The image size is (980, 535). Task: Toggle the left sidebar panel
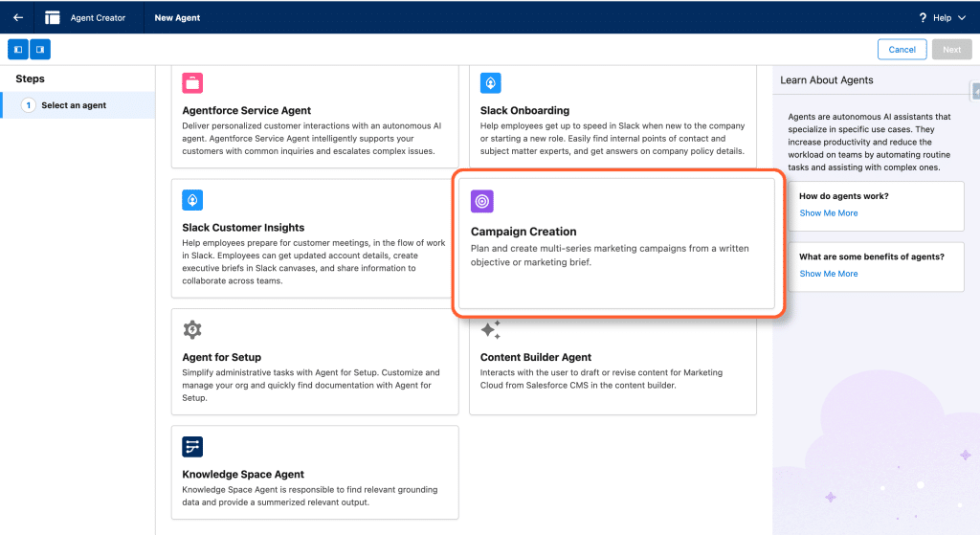pos(18,49)
